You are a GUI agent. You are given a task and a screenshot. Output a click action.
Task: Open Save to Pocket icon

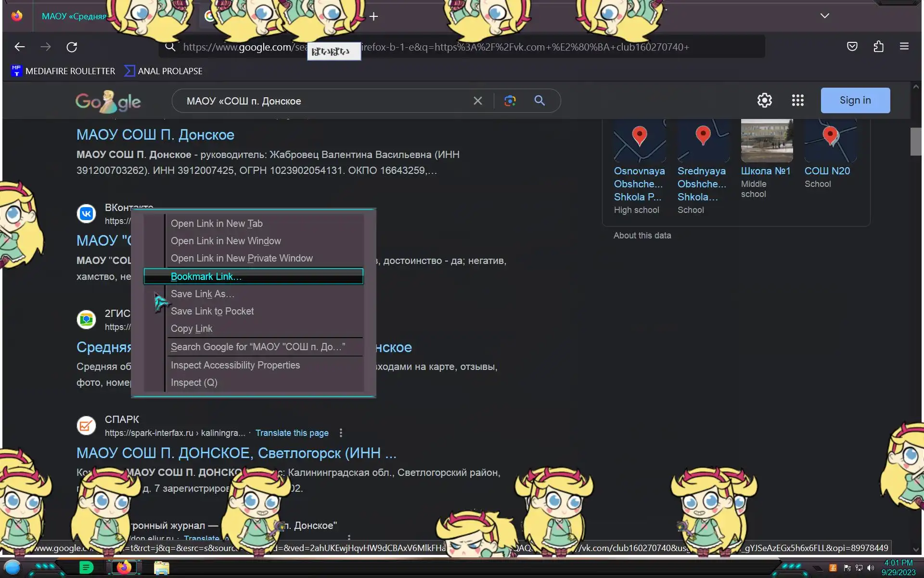852,47
